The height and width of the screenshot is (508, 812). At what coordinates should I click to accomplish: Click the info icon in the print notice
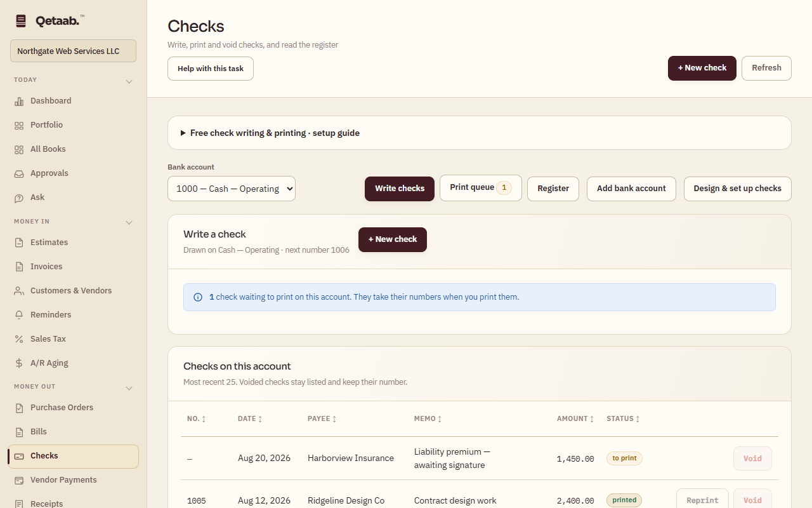pyautogui.click(x=198, y=297)
